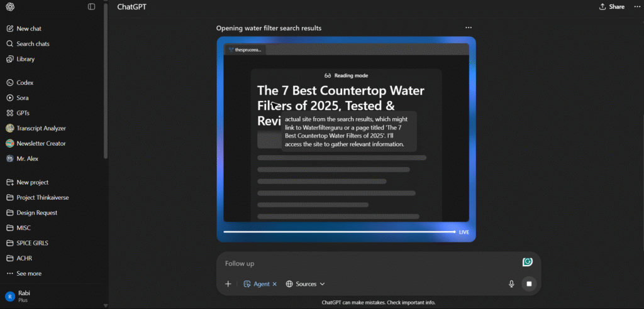Viewport: 644px width, 309px height.
Task: Click the Newsletter Creator avatar icon
Action: 10,144
